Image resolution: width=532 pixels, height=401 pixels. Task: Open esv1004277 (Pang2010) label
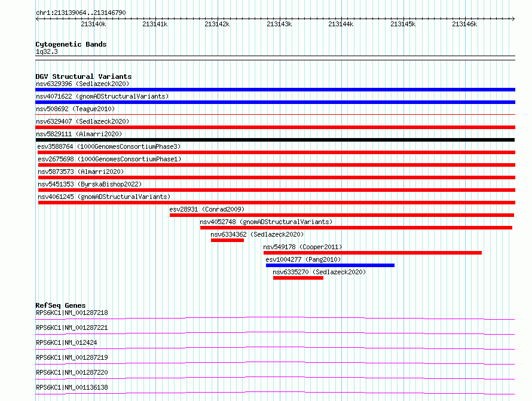[303, 259]
